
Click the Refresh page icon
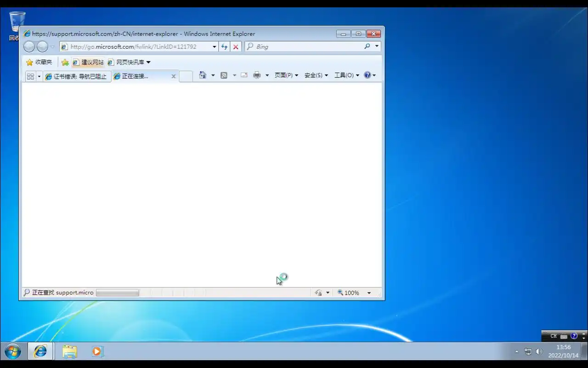pos(224,46)
